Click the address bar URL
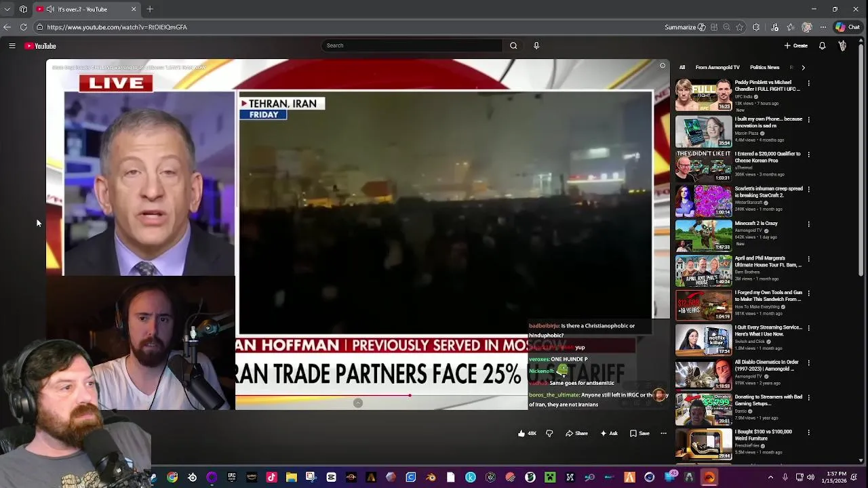This screenshot has width=868, height=488. click(x=117, y=27)
